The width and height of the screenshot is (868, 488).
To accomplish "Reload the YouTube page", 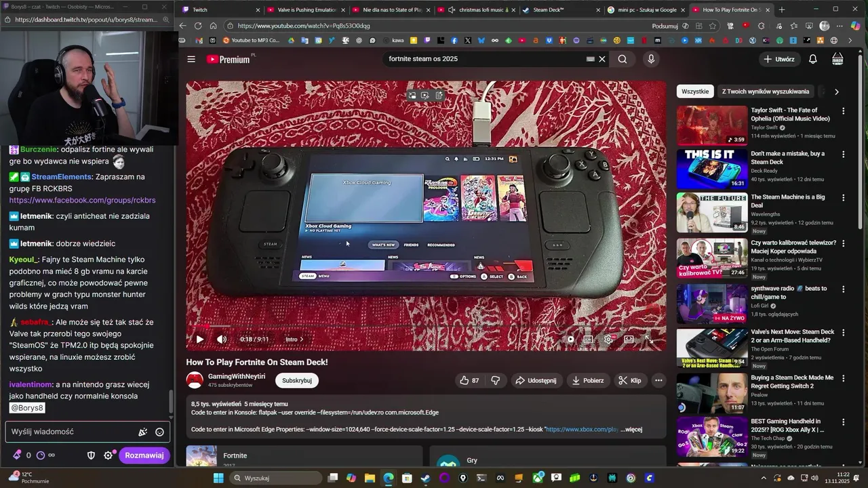I will 197,26.
